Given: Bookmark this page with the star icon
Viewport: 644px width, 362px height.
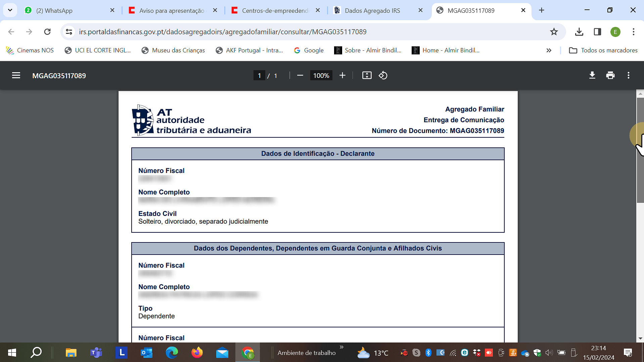Looking at the screenshot, I should click(554, 32).
